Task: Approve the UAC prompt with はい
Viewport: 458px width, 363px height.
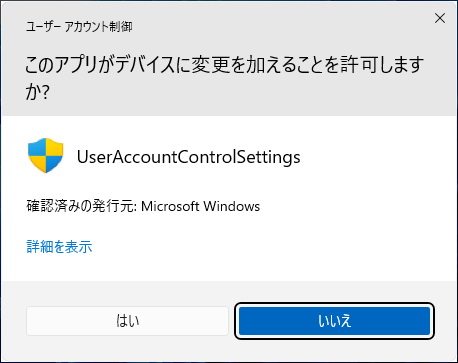Action: tap(127, 321)
